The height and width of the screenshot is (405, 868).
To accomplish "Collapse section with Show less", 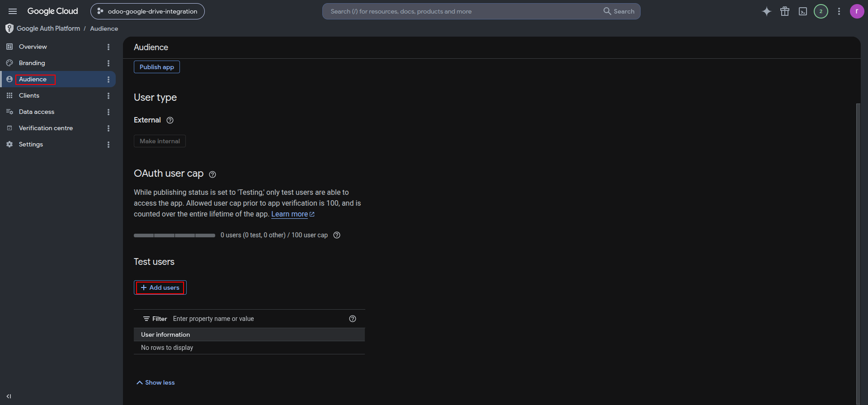I will point(156,382).
